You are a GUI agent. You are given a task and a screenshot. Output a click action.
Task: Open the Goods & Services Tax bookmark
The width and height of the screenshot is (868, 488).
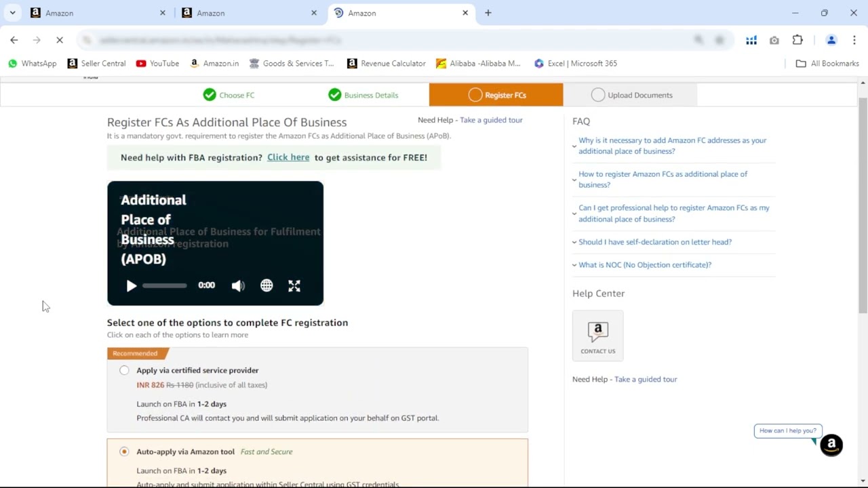(292, 63)
